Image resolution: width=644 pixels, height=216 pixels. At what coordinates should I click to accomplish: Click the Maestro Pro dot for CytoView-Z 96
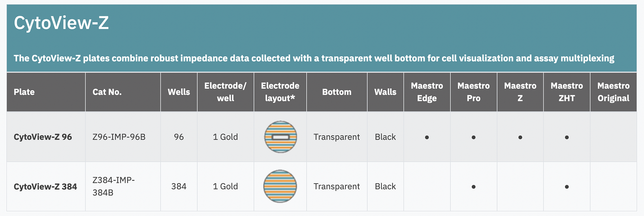473,137
